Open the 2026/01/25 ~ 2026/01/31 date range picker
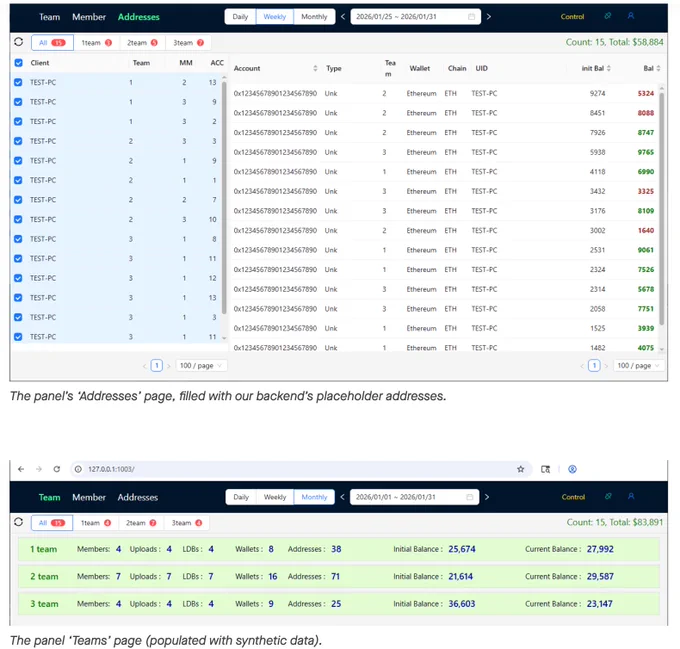This screenshot has width=680, height=649. (x=415, y=16)
